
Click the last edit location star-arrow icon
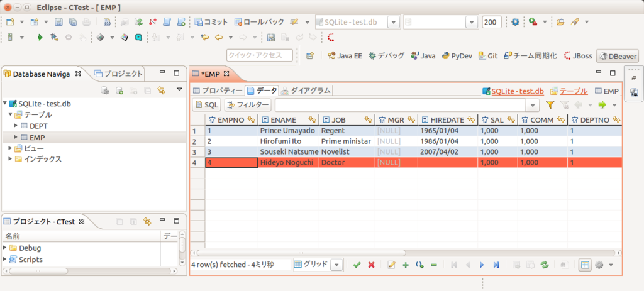[x=204, y=37]
